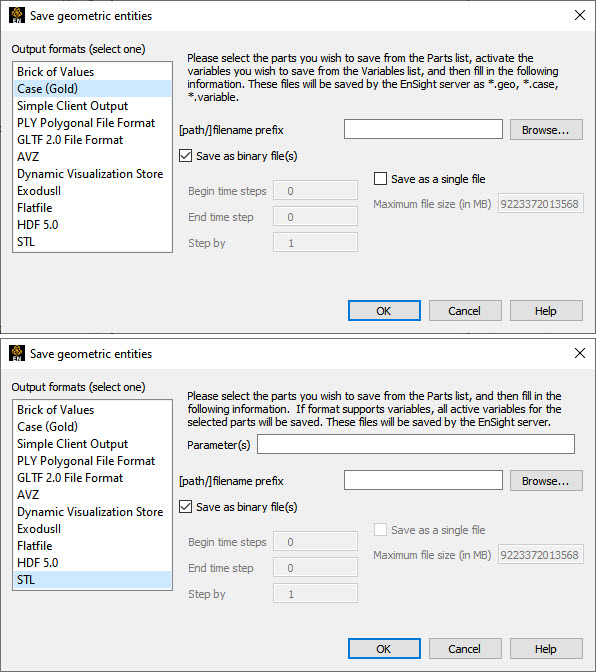This screenshot has width=596, height=672.
Task: Open Help from lower dialog
Action: point(546,649)
